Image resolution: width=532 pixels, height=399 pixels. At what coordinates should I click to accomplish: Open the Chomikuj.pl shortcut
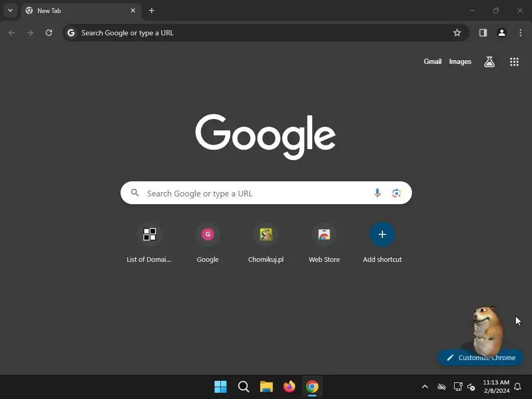point(266,243)
